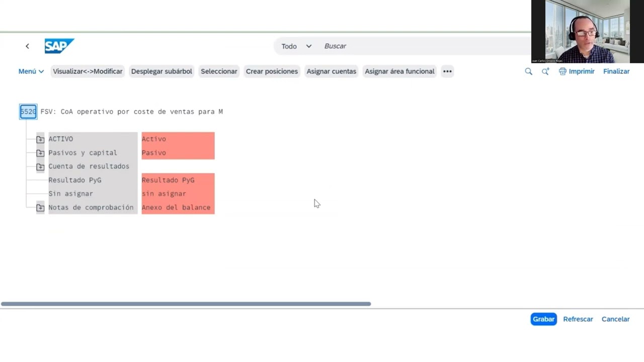Click the search magnifier icon
Image resolution: width=644 pixels, height=362 pixels.
pos(528,71)
